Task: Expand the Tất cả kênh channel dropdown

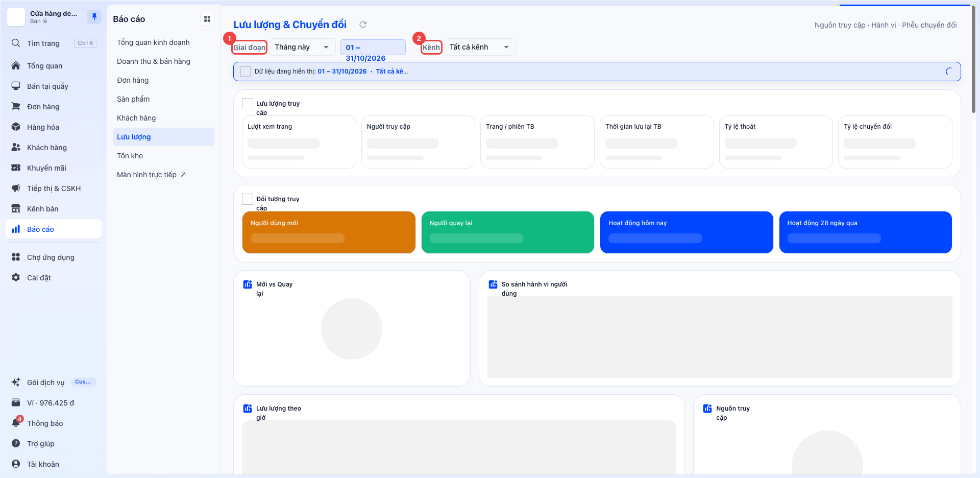Action: (480, 47)
